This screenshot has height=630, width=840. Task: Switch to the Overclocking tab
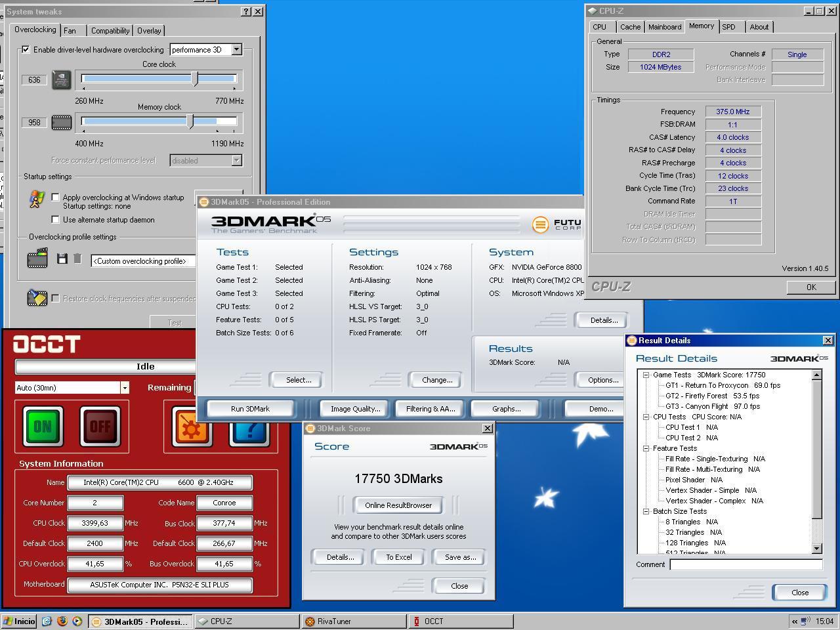click(x=35, y=30)
